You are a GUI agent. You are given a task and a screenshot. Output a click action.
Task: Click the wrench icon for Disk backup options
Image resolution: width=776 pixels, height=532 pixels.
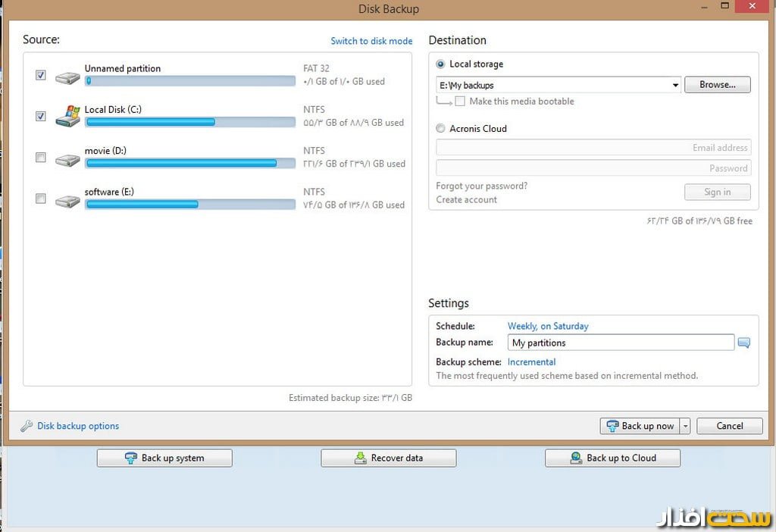[27, 426]
